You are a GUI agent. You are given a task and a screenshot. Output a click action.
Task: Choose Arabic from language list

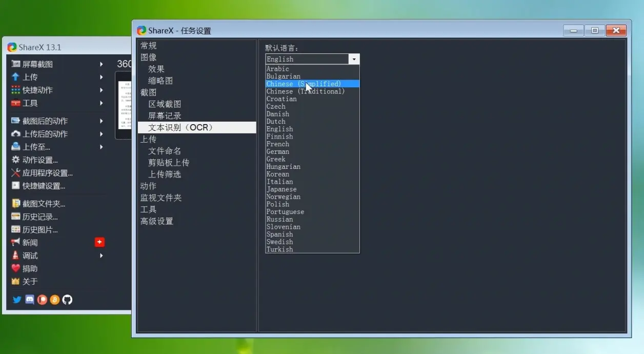[x=312, y=69]
